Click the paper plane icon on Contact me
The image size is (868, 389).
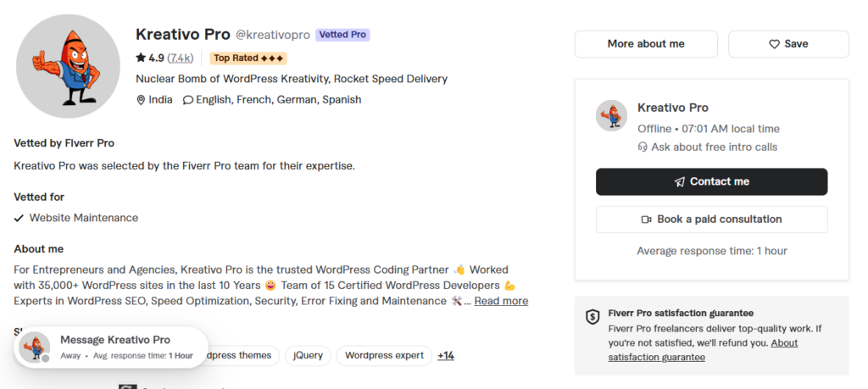tap(680, 182)
